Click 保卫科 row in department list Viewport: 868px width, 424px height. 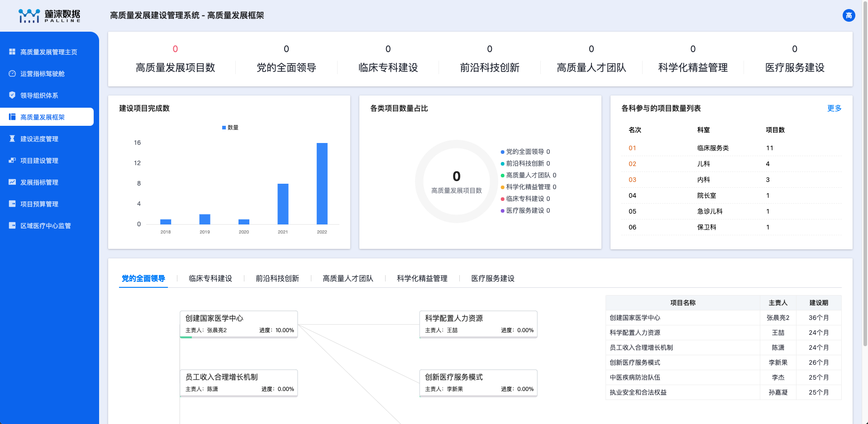click(731, 227)
